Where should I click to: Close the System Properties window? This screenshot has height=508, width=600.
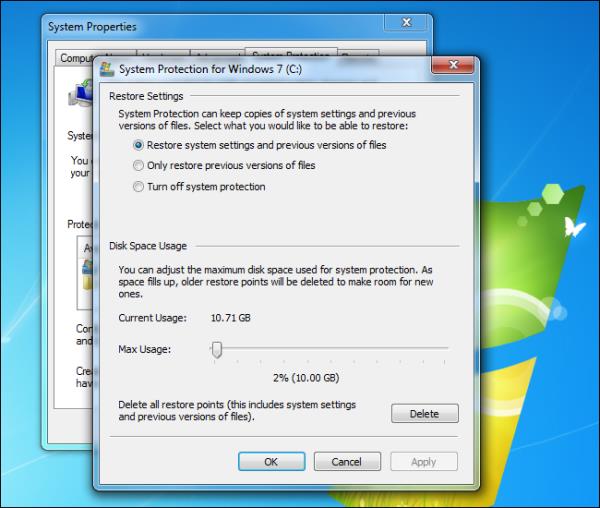coord(408,24)
